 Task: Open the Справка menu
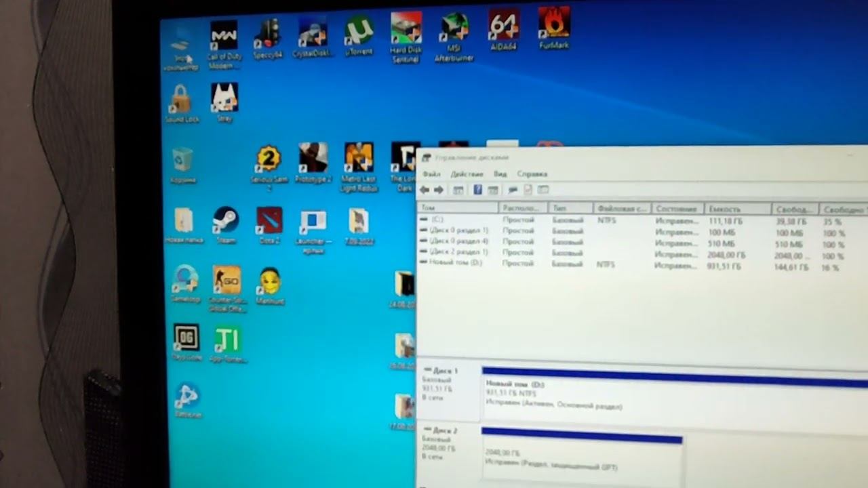point(532,174)
